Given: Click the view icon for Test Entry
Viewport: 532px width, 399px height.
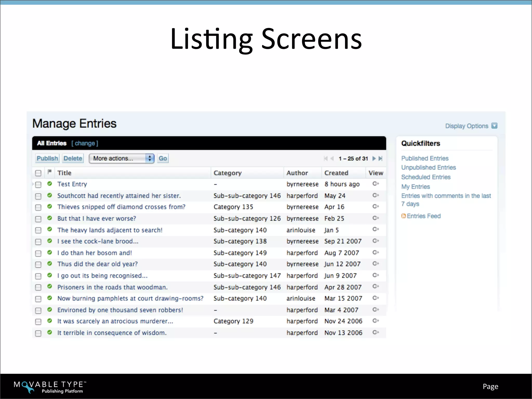Looking at the screenshot, I should tap(376, 184).
